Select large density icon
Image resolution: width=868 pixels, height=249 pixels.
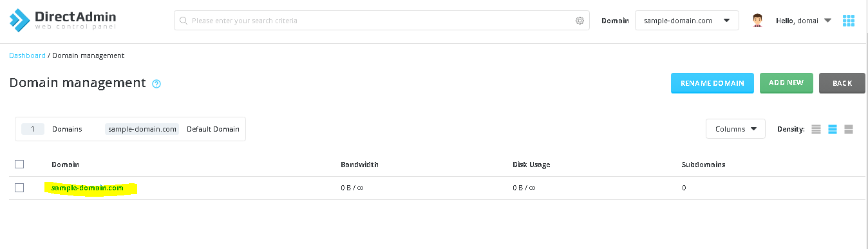point(849,129)
